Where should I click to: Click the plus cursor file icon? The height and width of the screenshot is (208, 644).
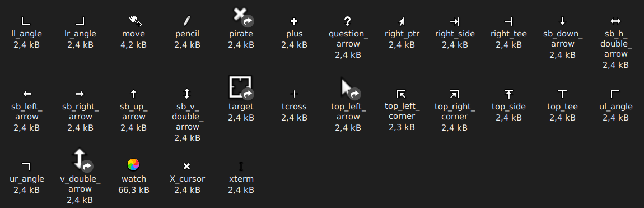click(x=294, y=21)
